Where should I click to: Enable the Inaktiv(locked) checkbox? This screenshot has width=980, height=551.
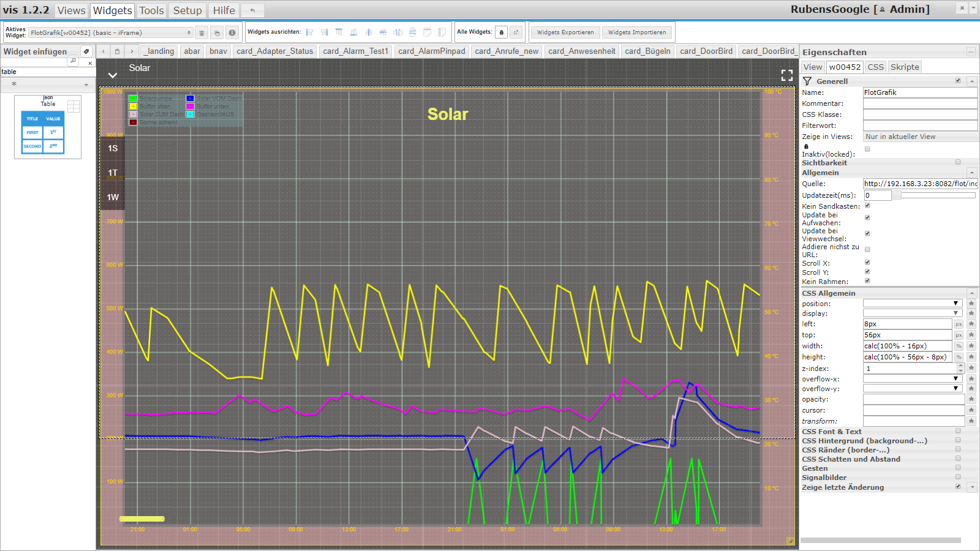pyautogui.click(x=867, y=149)
